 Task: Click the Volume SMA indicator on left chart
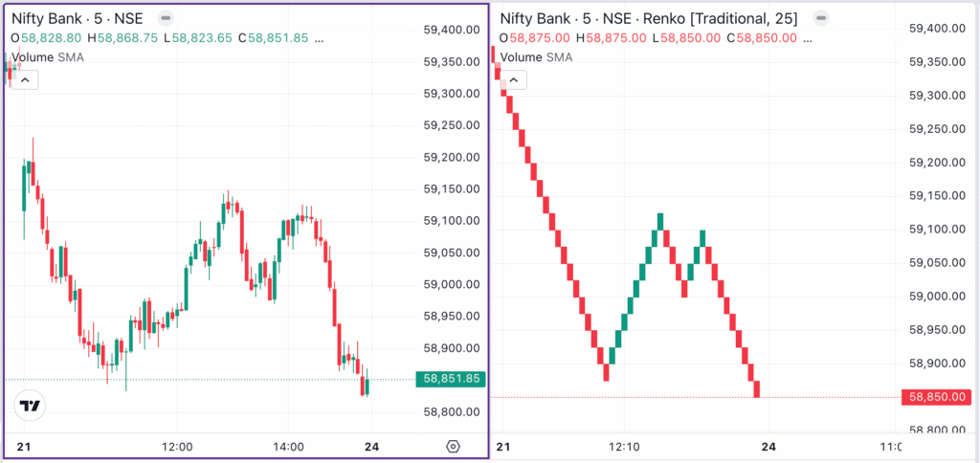47,57
